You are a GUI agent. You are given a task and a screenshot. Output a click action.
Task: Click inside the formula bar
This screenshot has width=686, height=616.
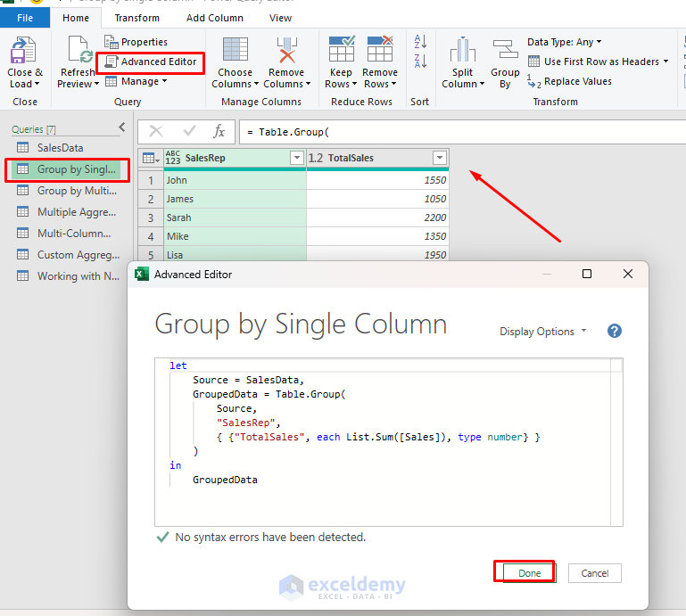[446, 132]
